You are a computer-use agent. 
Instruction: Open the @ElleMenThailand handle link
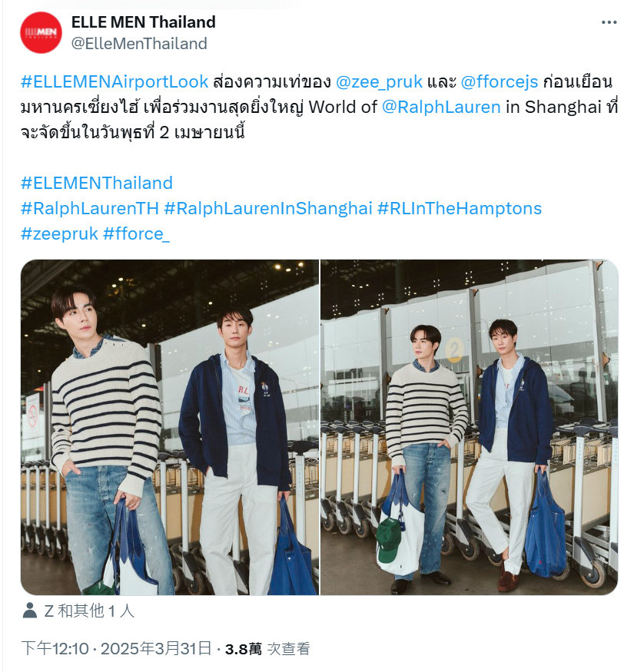(139, 43)
